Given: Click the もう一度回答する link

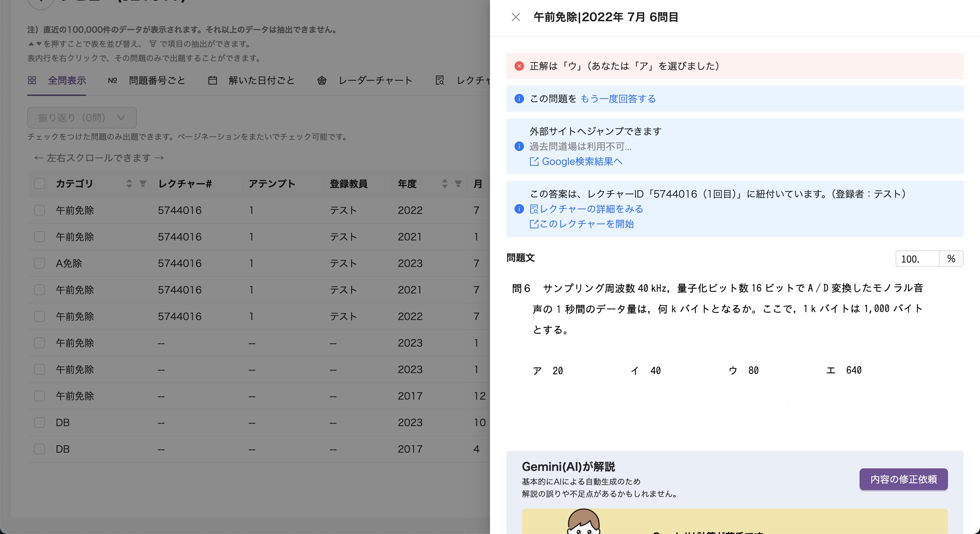Looking at the screenshot, I should click(618, 99).
